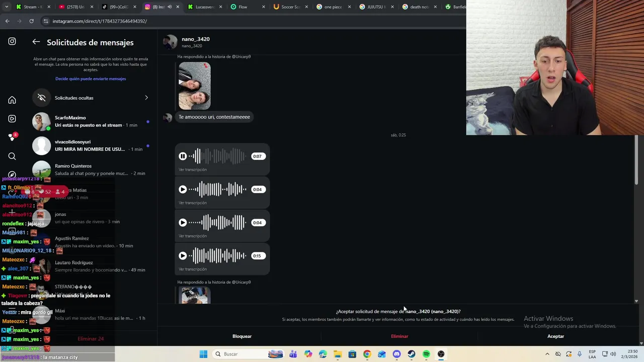Open Microsoft Store from the taskbar
The width and height of the screenshot is (644, 362).
tap(352, 354)
